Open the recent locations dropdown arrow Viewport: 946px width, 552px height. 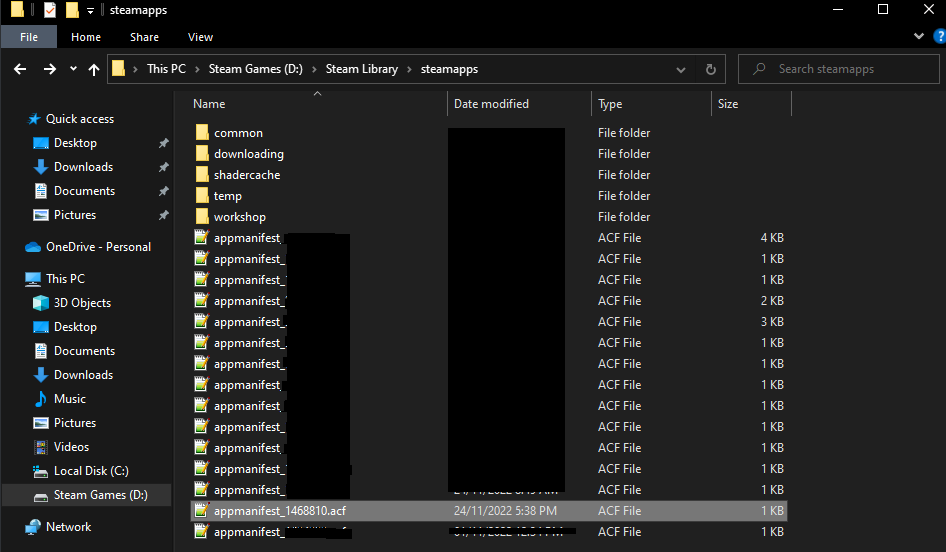[x=73, y=70]
